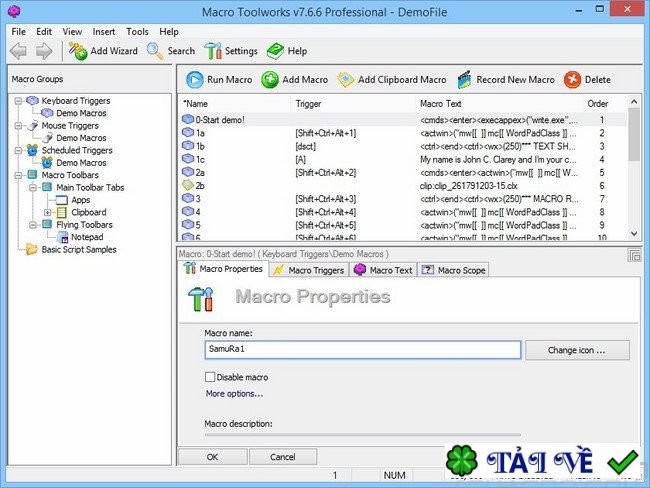Open the Help menu
Image resolution: width=650 pixels, height=488 pixels.
click(x=169, y=32)
